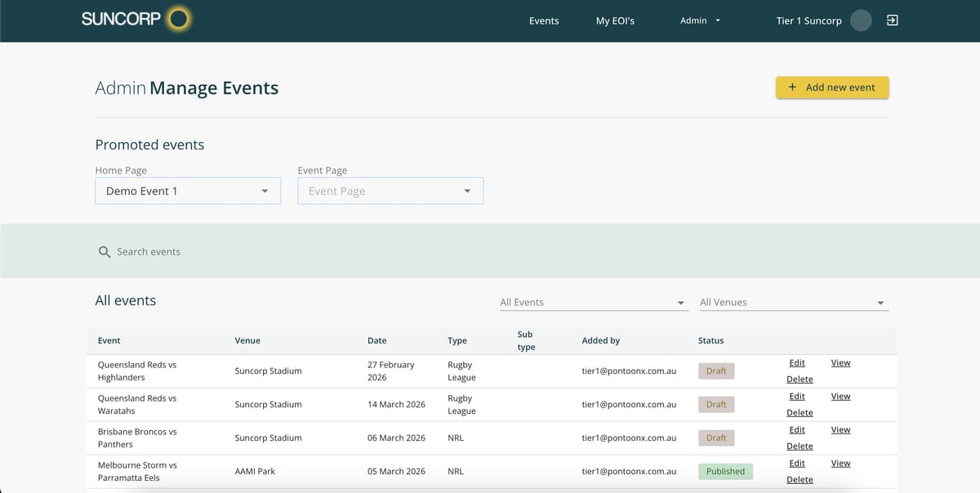Screen dimensions: 980x493
Task: Click the Event column header
Action: coord(109,340)
